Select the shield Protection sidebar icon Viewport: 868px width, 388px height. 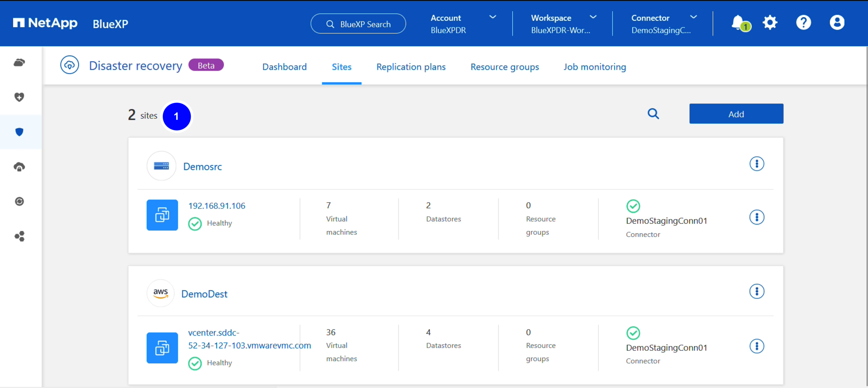tap(20, 132)
